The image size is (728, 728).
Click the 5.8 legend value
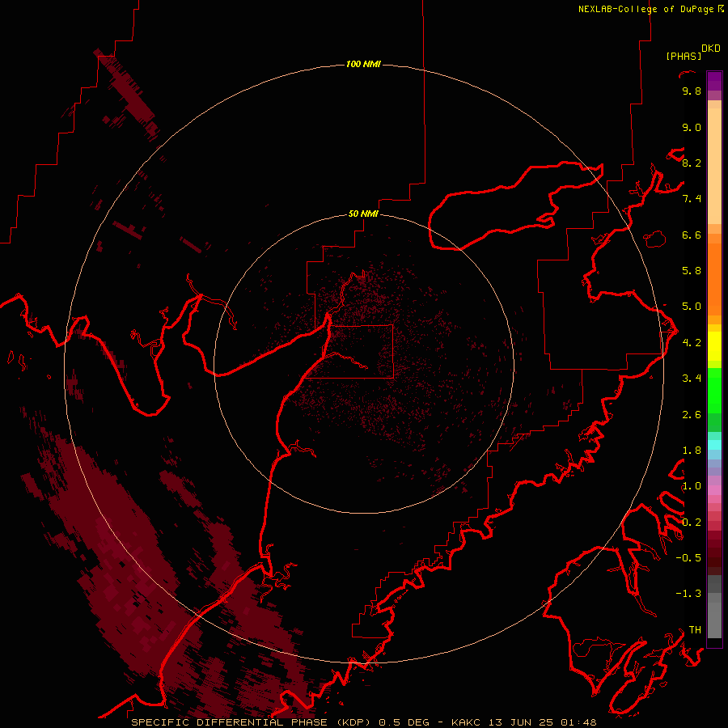coord(692,271)
